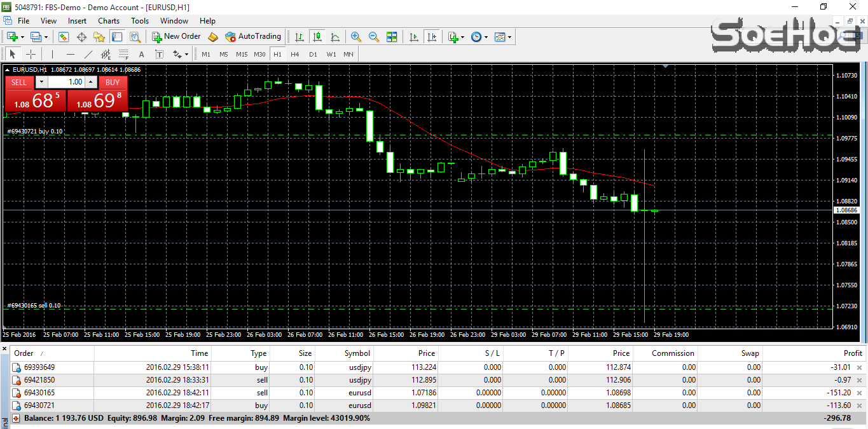Toggle AutoTrading on or off
The height and width of the screenshot is (429, 868).
tap(252, 37)
